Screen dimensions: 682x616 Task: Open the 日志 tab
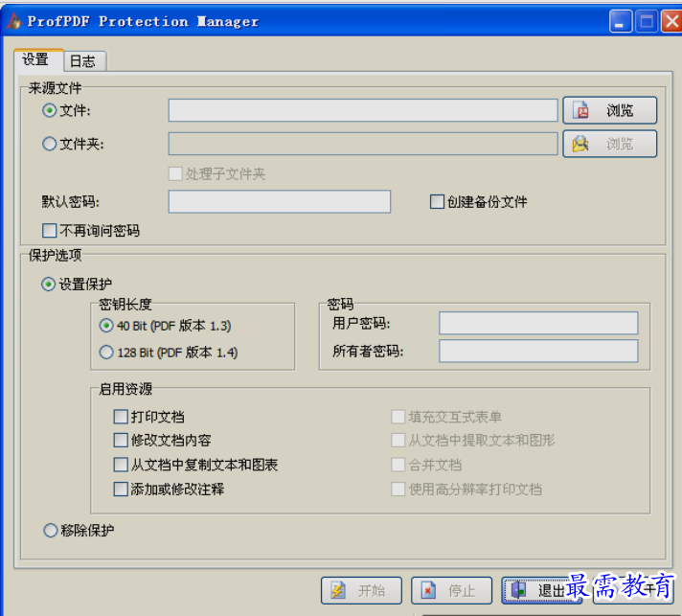[x=85, y=61]
